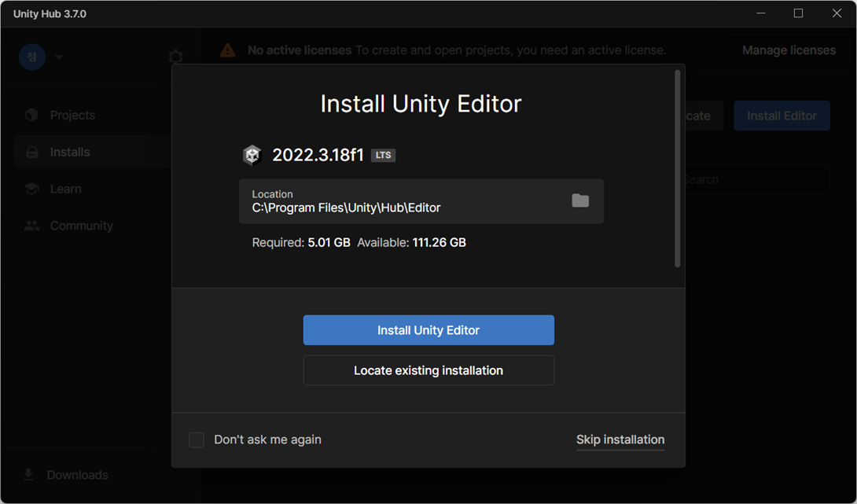Click the Install Editor button behind the dialog
The width and height of the screenshot is (857, 504).
[782, 116]
